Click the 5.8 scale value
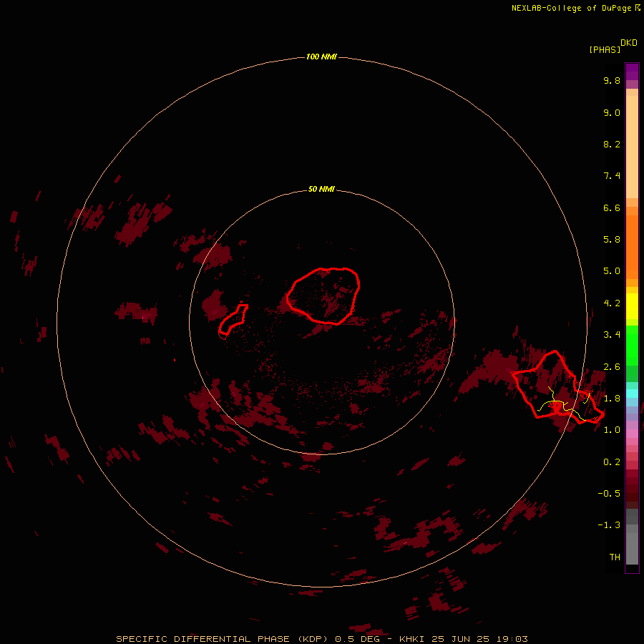The image size is (644, 644). click(x=612, y=240)
